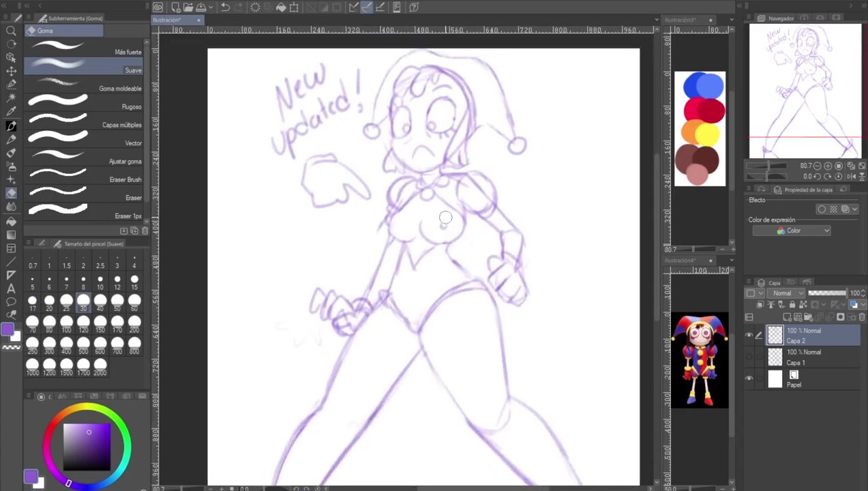Image resolution: width=868 pixels, height=491 pixels.
Task: Show the Capa 1 layer
Action: 749,357
